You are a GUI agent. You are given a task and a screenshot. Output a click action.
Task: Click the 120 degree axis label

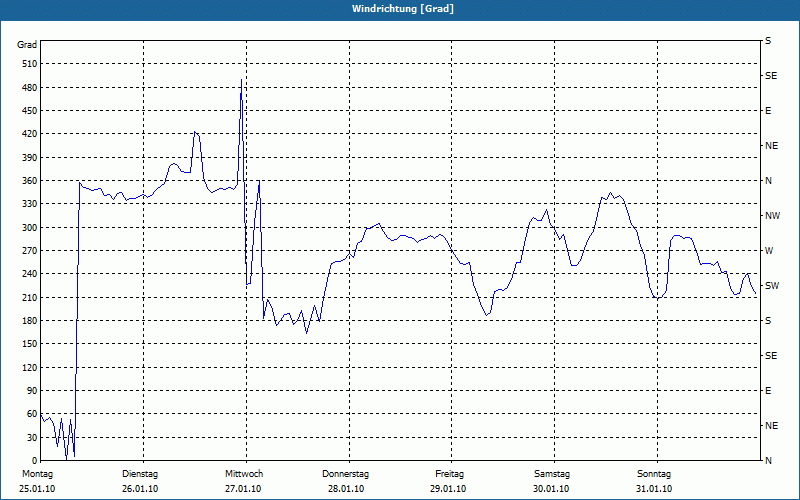pos(30,367)
